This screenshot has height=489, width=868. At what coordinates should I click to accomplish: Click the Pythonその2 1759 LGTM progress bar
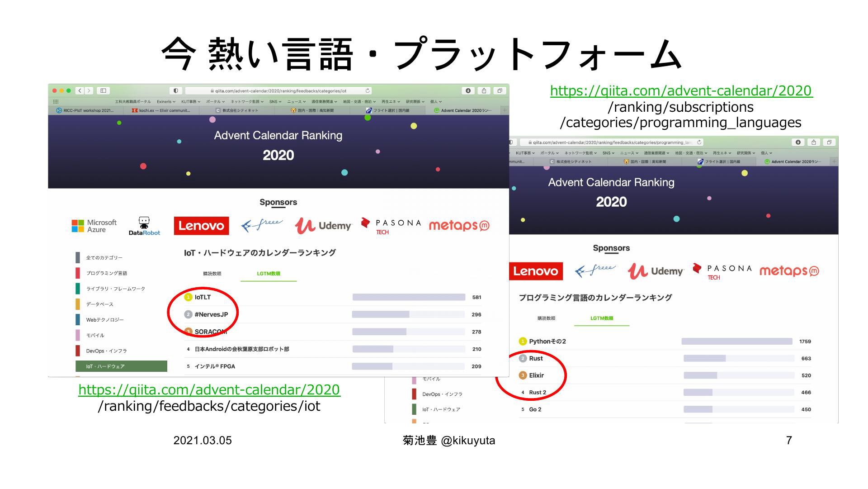click(737, 342)
